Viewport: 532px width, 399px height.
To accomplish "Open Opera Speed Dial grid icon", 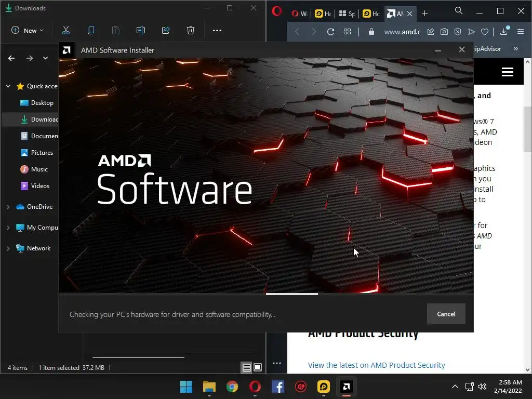I will (x=347, y=32).
